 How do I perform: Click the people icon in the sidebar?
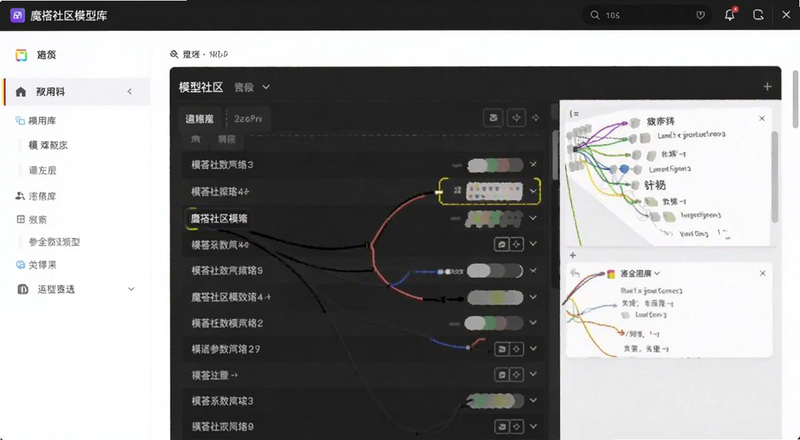[20, 195]
